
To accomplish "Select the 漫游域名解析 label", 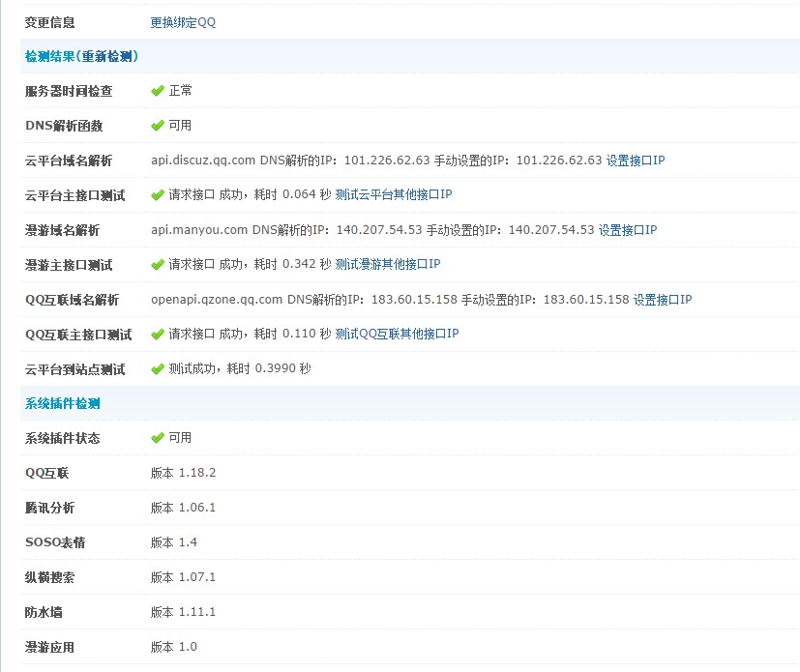I will click(62, 230).
